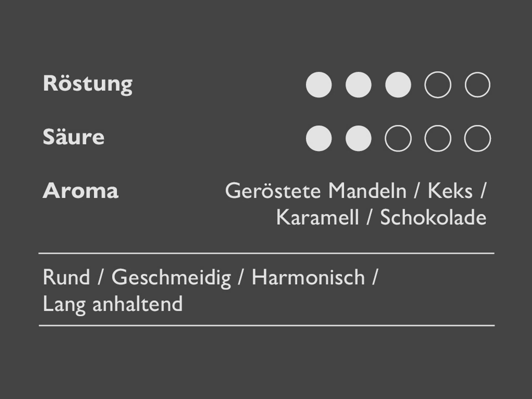Click the Lang anhaltend text
Image resolution: width=532 pixels, height=399 pixels.
pyautogui.click(x=113, y=304)
